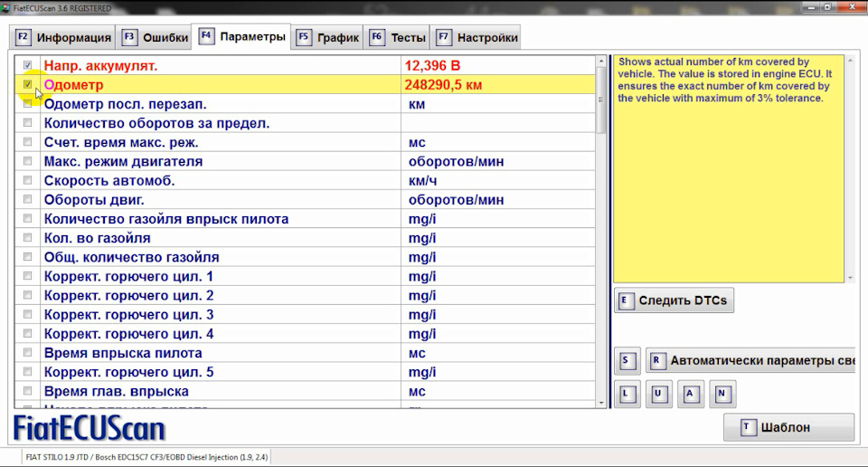Click the A shortcut button
The width and height of the screenshot is (868, 467).
coord(690,394)
